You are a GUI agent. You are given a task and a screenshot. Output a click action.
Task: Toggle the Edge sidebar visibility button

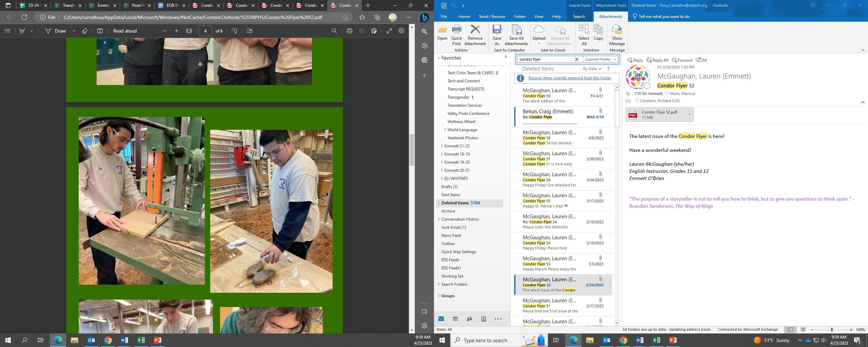(424, 311)
